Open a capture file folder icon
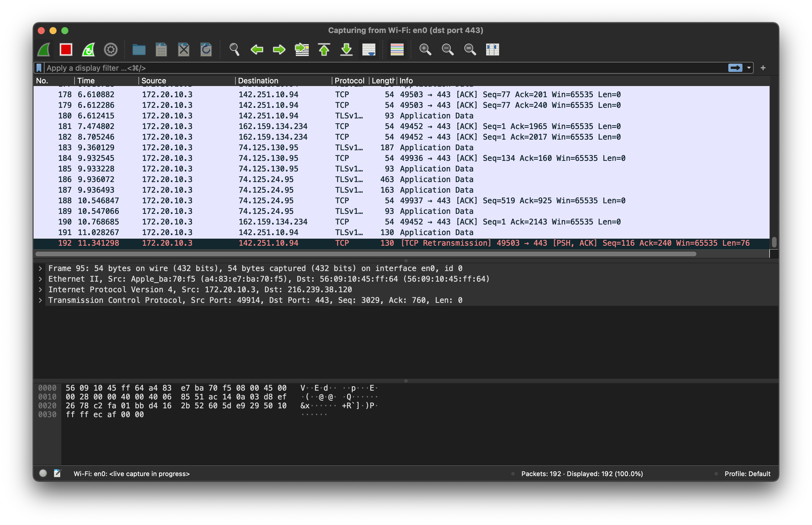 point(139,50)
